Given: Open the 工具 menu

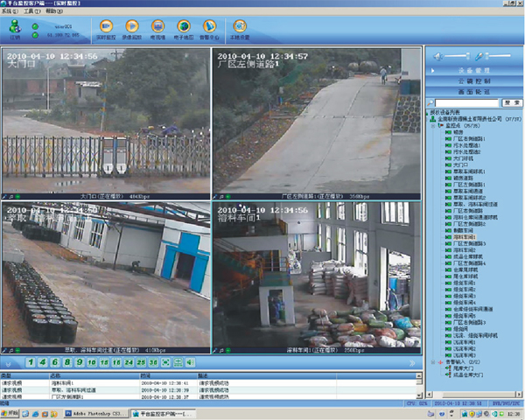Looking at the screenshot, I should pos(31,12).
